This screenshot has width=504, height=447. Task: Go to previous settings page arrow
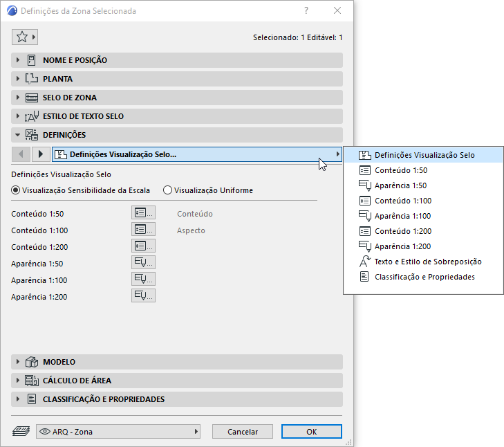pyautogui.click(x=21, y=154)
